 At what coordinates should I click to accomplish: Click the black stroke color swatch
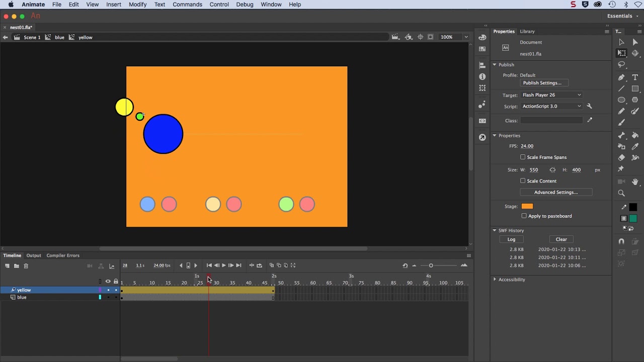633,207
